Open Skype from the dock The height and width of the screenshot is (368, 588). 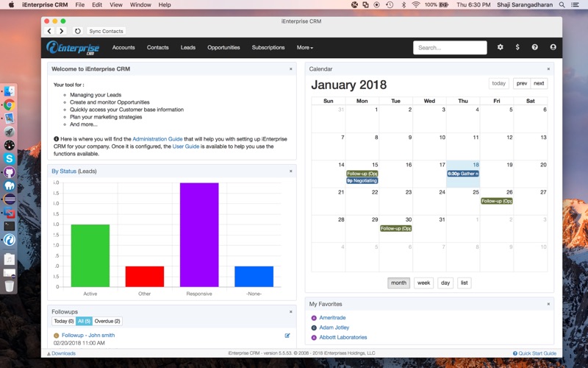(x=10, y=158)
